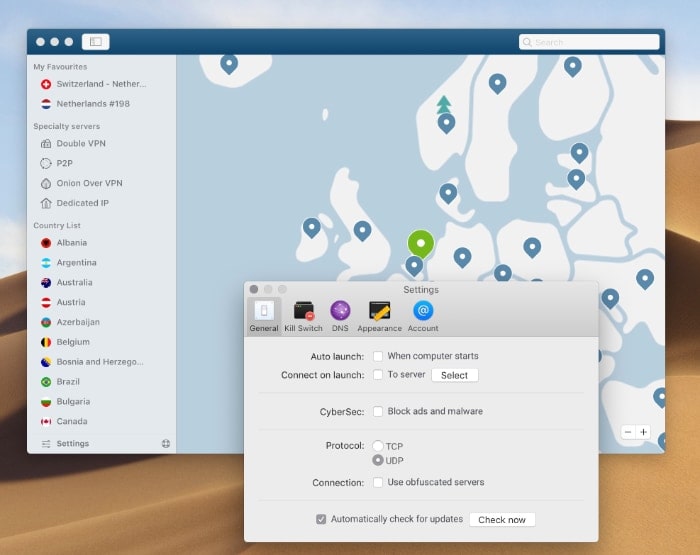Select Albania in the country list
Image resolution: width=700 pixels, height=555 pixels.
72,243
